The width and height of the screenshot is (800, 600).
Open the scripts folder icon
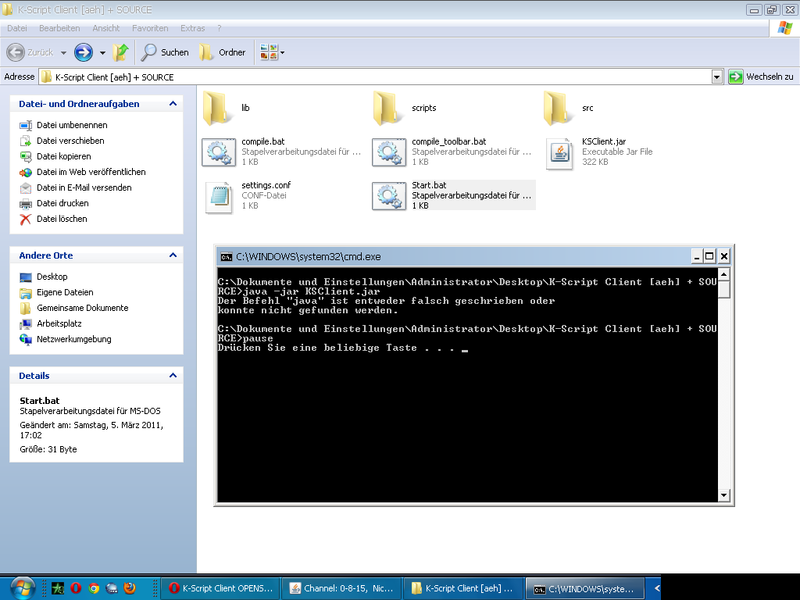(x=386, y=108)
